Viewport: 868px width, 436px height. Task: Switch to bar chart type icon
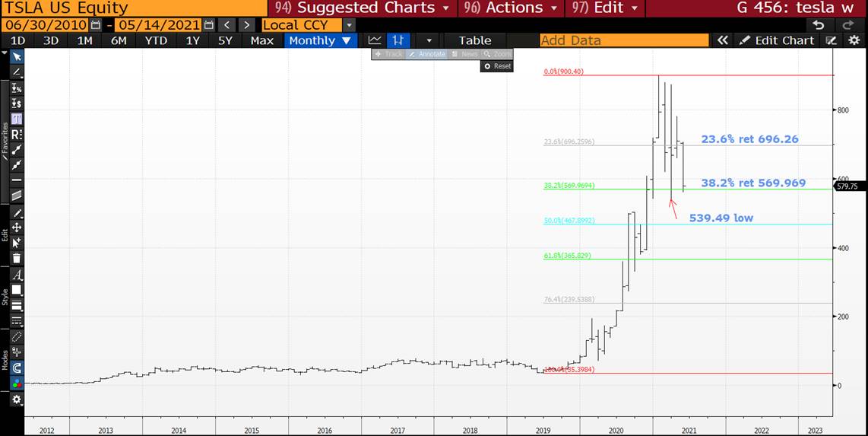(x=398, y=40)
